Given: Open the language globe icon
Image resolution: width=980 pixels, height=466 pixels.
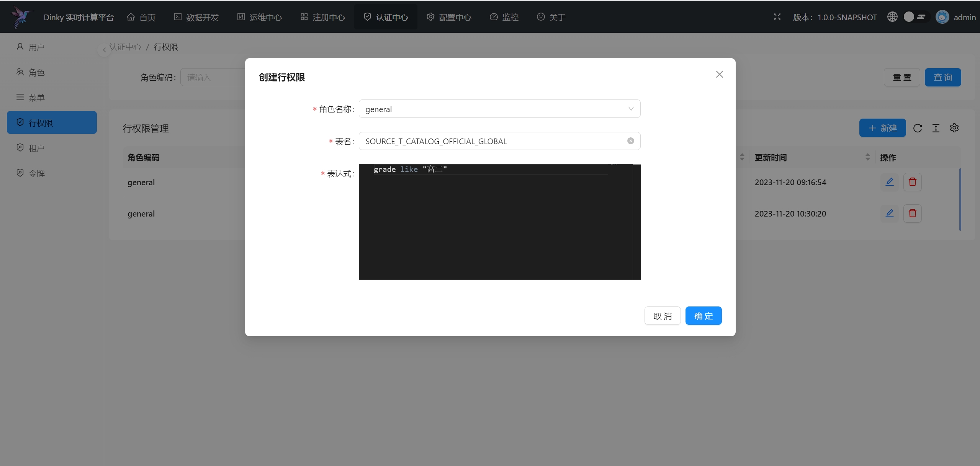Looking at the screenshot, I should click(892, 17).
